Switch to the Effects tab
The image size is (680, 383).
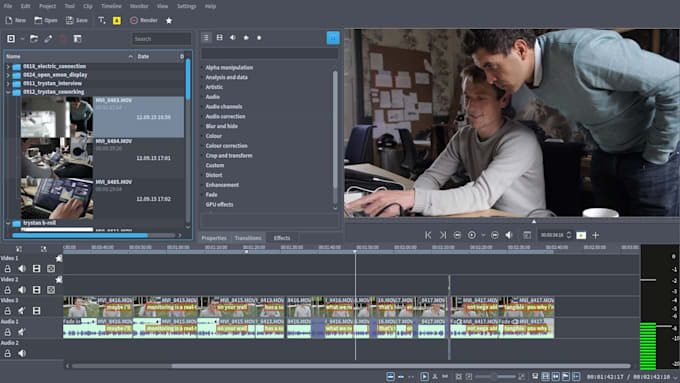pos(282,238)
